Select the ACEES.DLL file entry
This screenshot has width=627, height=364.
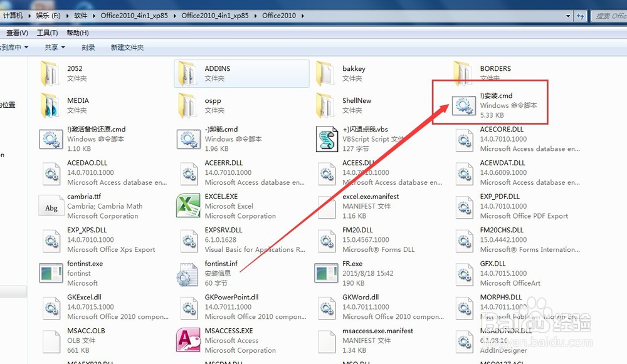(380, 173)
